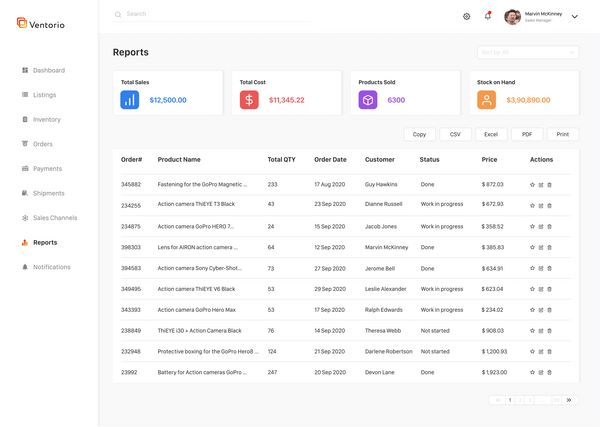Click the CSV export button
The height and width of the screenshot is (427, 600).
pyautogui.click(x=455, y=134)
